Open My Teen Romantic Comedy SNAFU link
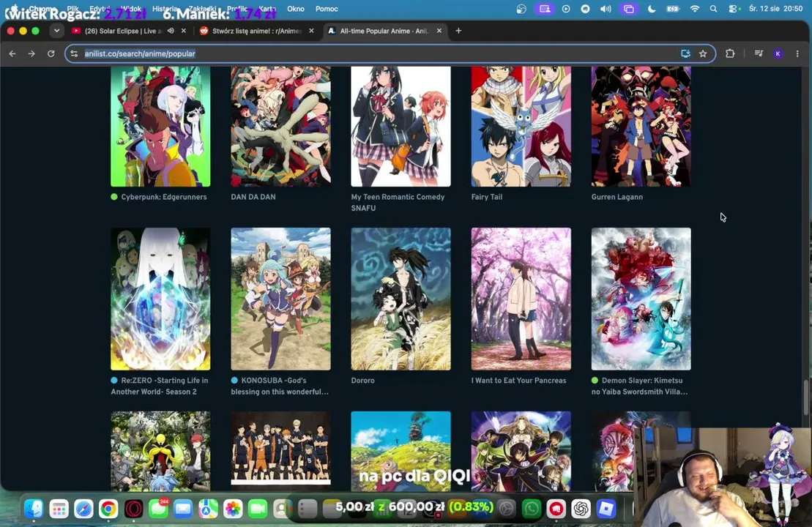 coord(398,203)
